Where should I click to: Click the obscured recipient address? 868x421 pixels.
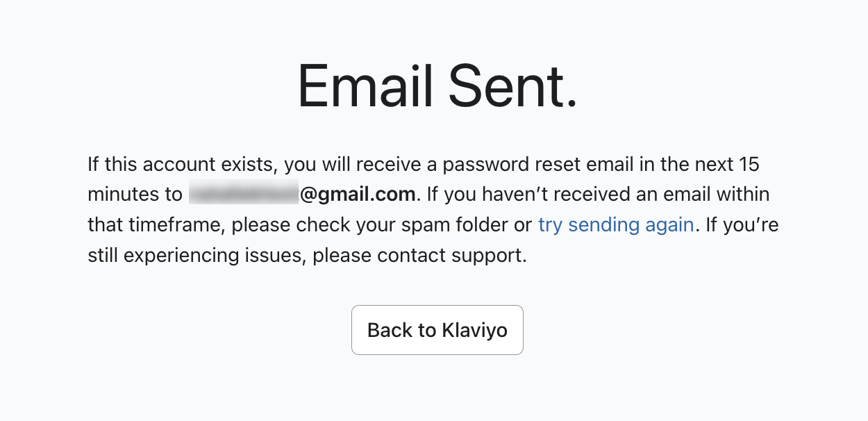tap(244, 194)
